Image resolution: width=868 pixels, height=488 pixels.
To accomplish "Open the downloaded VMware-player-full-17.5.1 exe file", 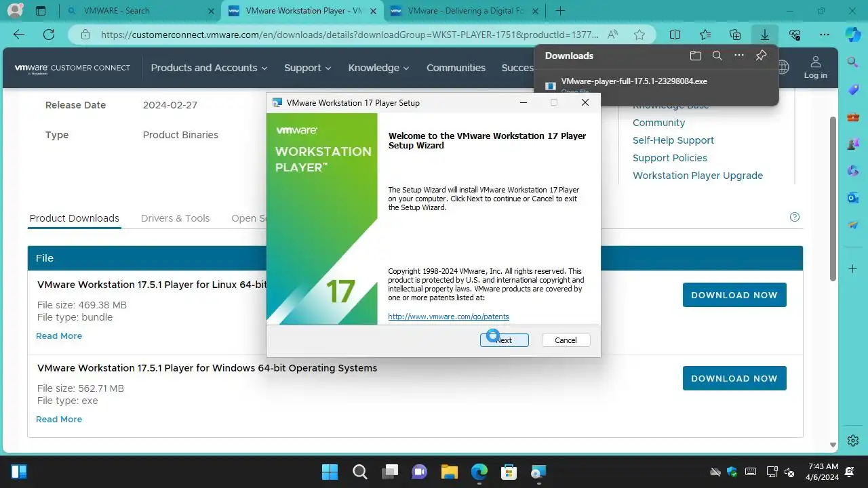I will pos(634,81).
